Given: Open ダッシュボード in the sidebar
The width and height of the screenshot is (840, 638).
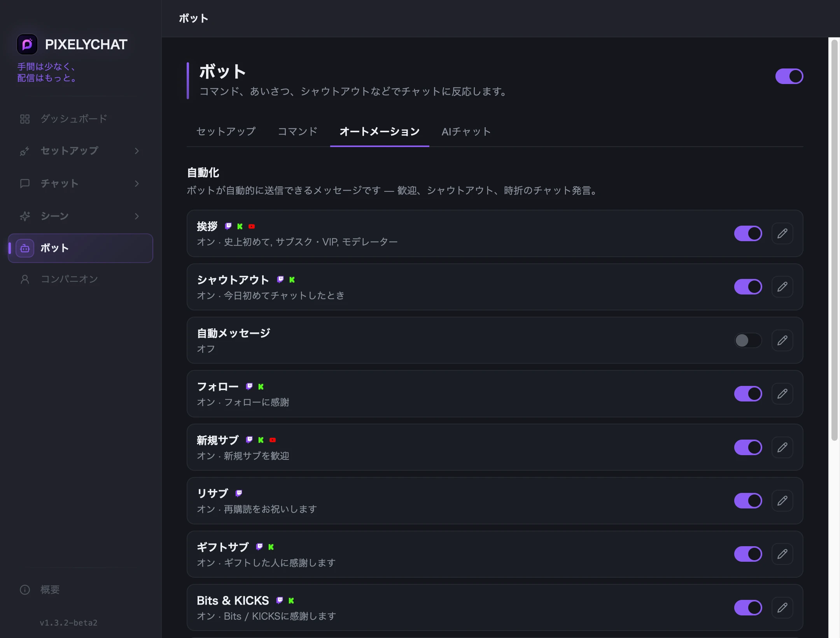Looking at the screenshot, I should (80, 119).
